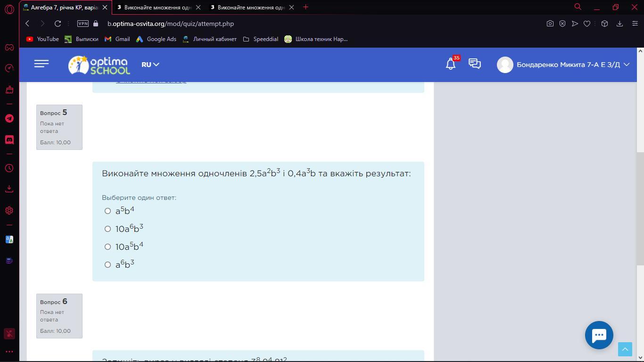Toggle the VPN badge in address bar

[x=83, y=24]
